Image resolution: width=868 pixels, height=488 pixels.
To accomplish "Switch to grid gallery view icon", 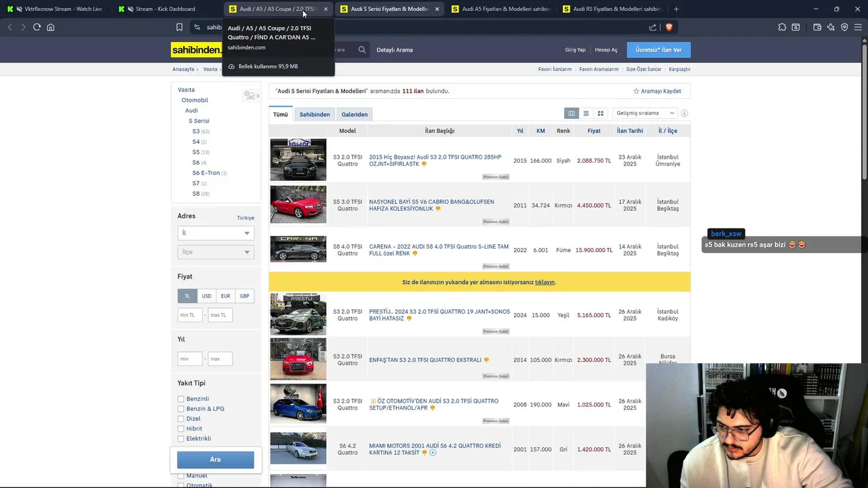I will pyautogui.click(x=600, y=114).
